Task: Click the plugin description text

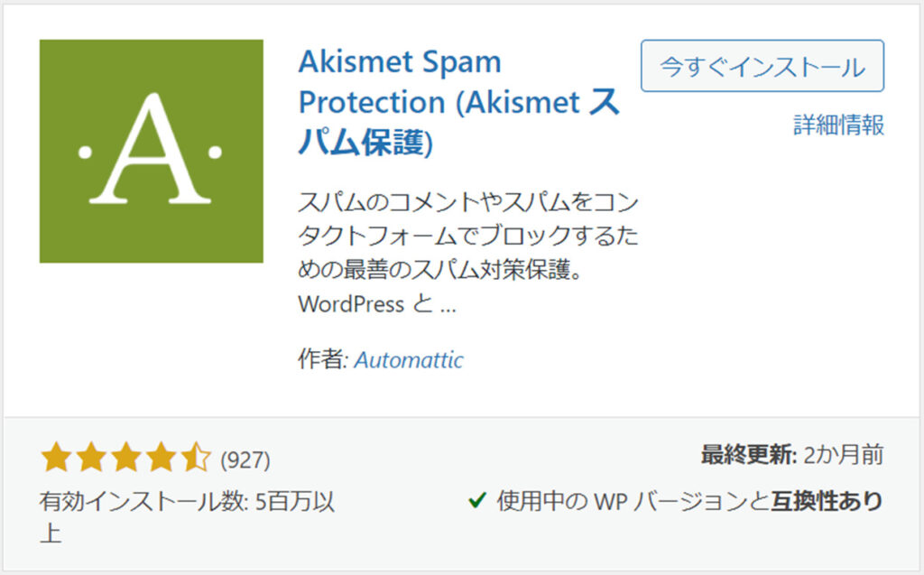Action: (x=468, y=253)
